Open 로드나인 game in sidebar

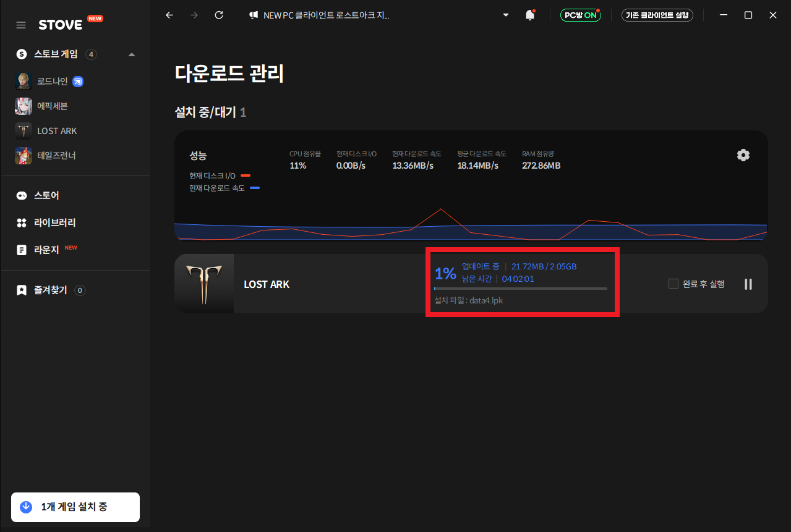(52, 81)
